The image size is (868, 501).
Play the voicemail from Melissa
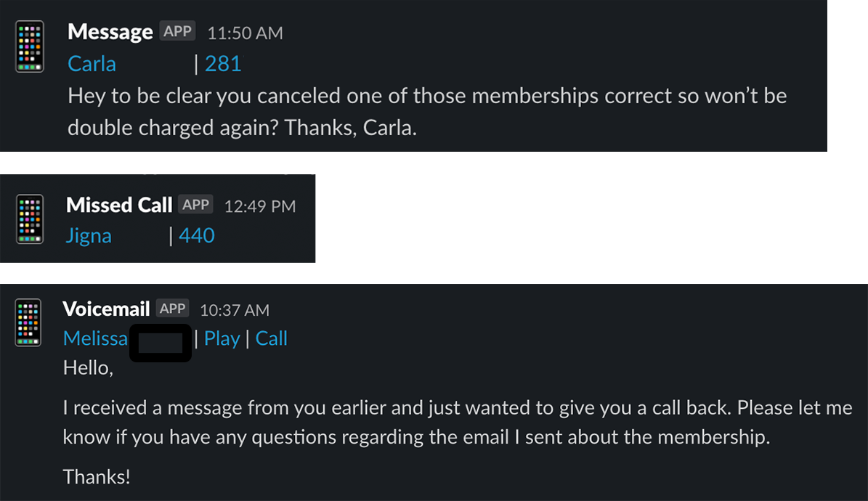tap(222, 338)
